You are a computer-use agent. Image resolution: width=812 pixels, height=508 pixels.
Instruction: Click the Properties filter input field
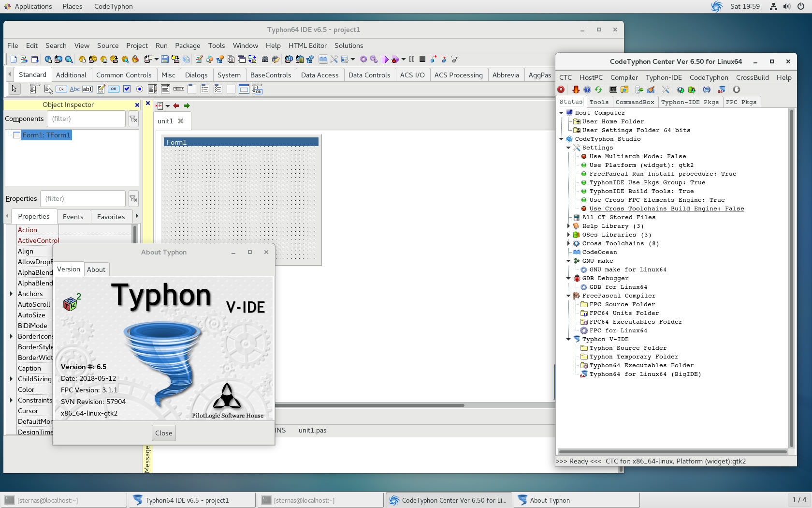pos(83,199)
